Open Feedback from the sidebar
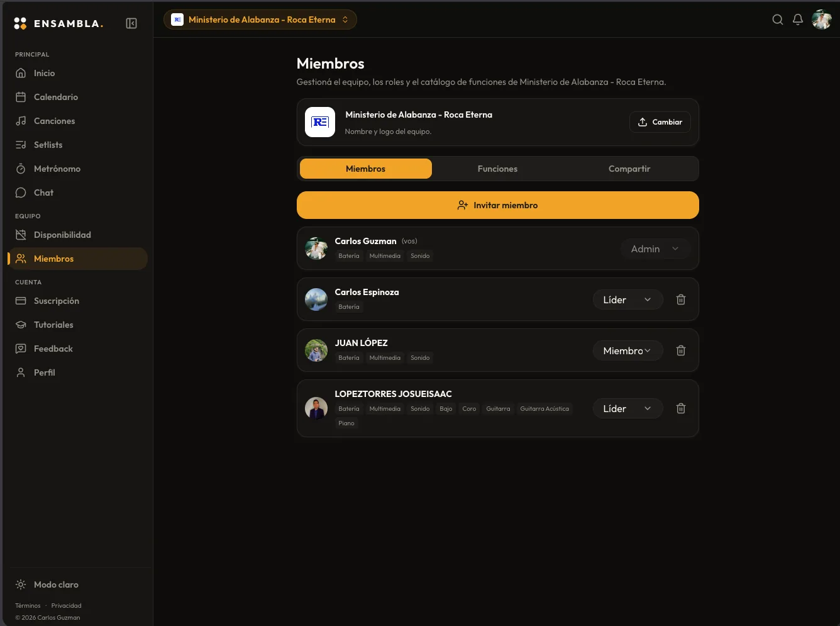This screenshot has height=626, width=840. 78,349
